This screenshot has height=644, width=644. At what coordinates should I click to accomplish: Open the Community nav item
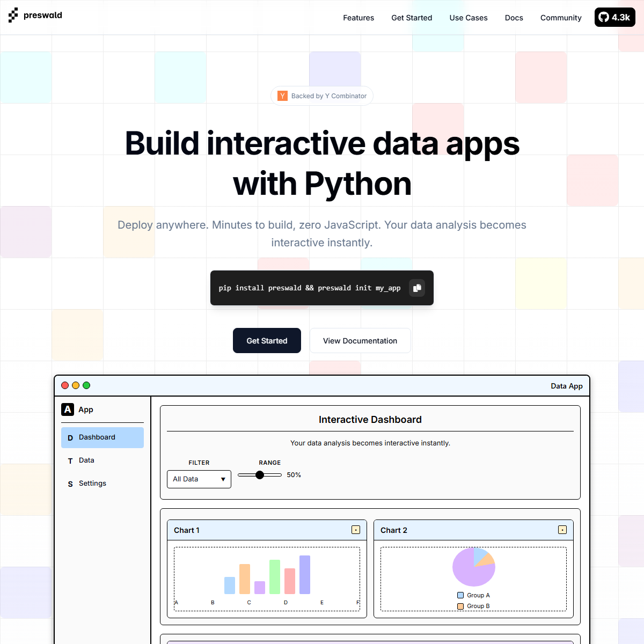(561, 18)
